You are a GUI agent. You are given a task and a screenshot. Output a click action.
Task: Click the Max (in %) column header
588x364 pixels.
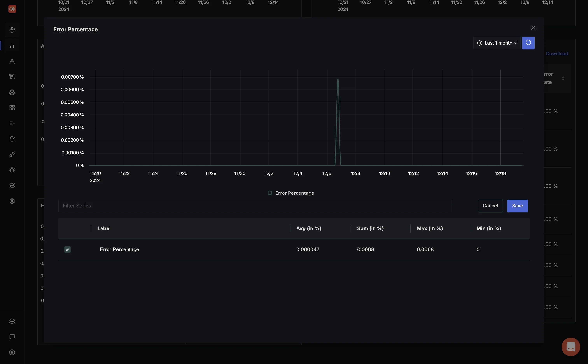(430, 228)
